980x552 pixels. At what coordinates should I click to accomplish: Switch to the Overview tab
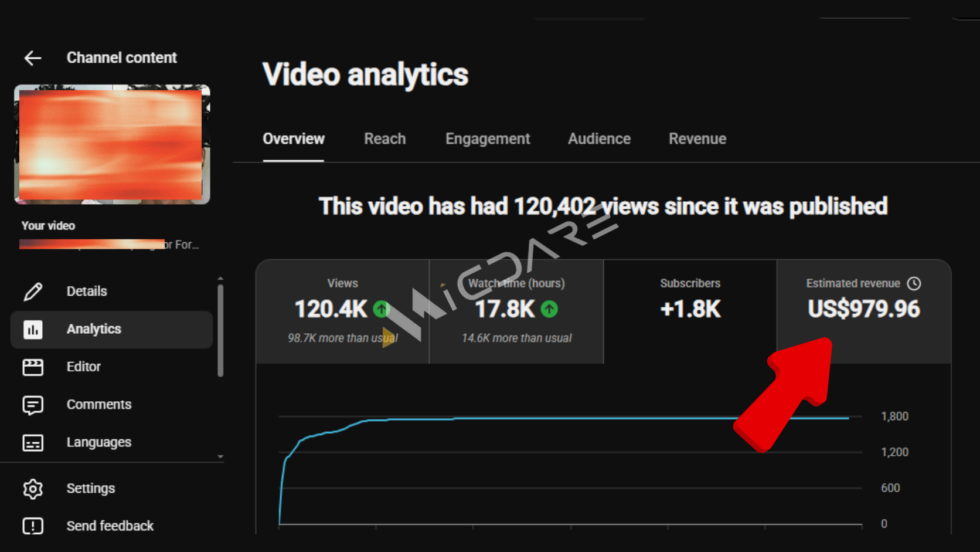(294, 139)
